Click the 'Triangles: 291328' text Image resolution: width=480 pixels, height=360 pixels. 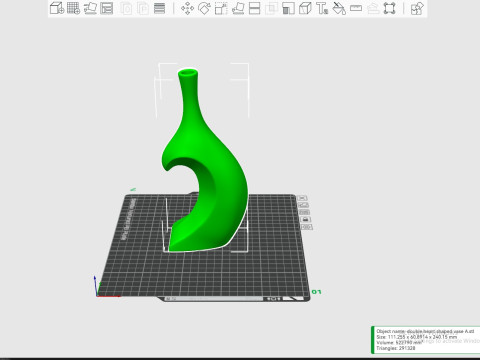pos(396,348)
